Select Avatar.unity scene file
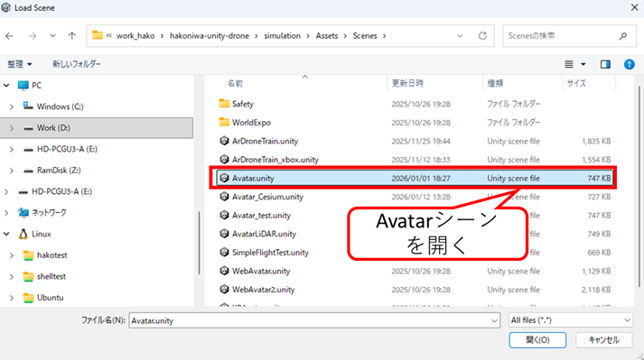644x360 pixels. [x=415, y=178]
